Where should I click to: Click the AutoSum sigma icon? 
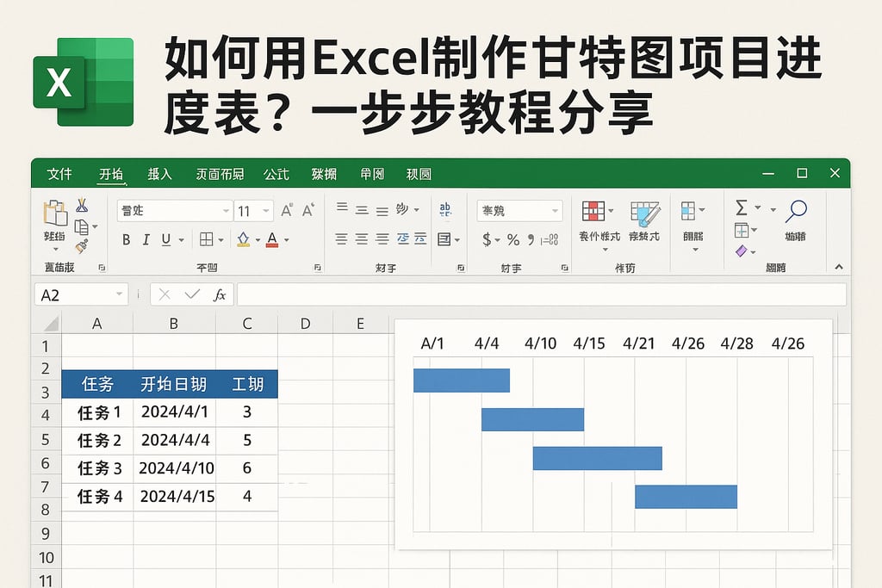[741, 207]
